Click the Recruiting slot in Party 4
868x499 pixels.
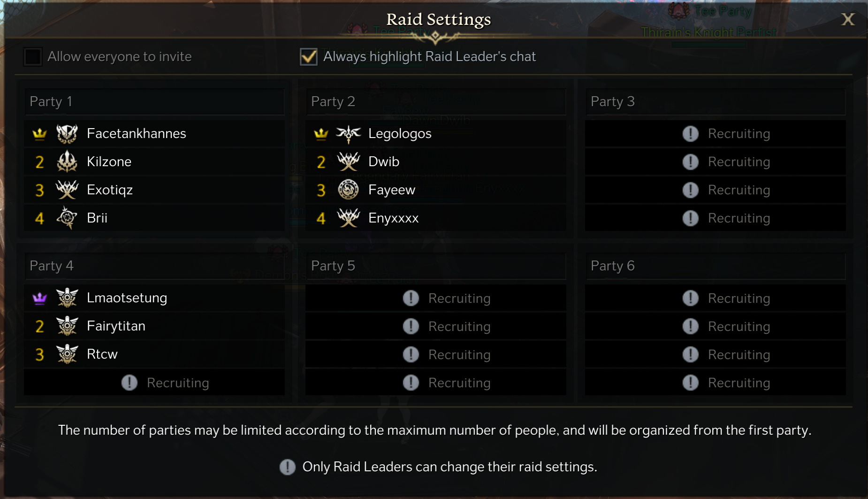point(154,383)
